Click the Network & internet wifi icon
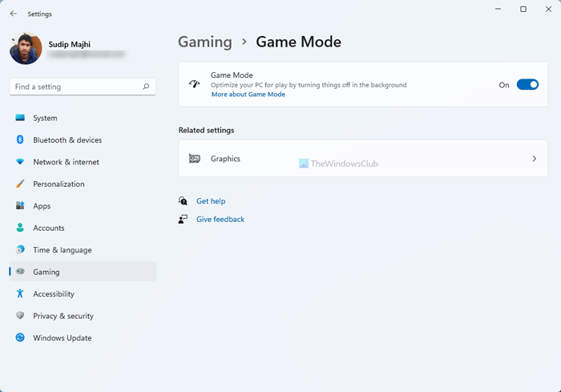This screenshot has width=561, height=392. [x=20, y=162]
